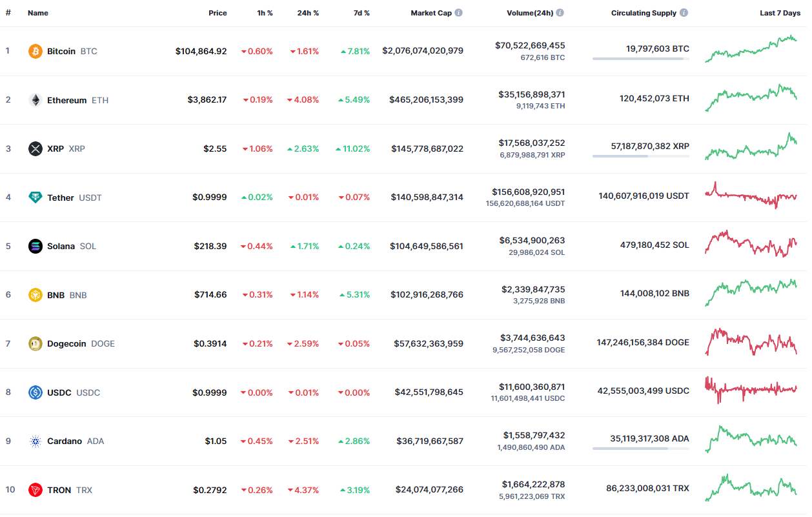This screenshot has width=812, height=517.
Task: Click USDC supply 42,555,003,499 USDC
Action: 644,390
